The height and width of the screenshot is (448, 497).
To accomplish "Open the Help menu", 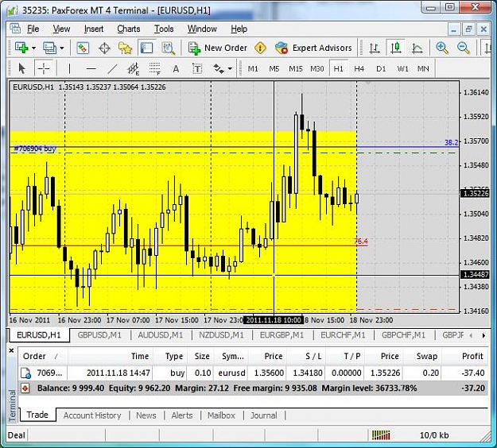I will click(x=239, y=29).
